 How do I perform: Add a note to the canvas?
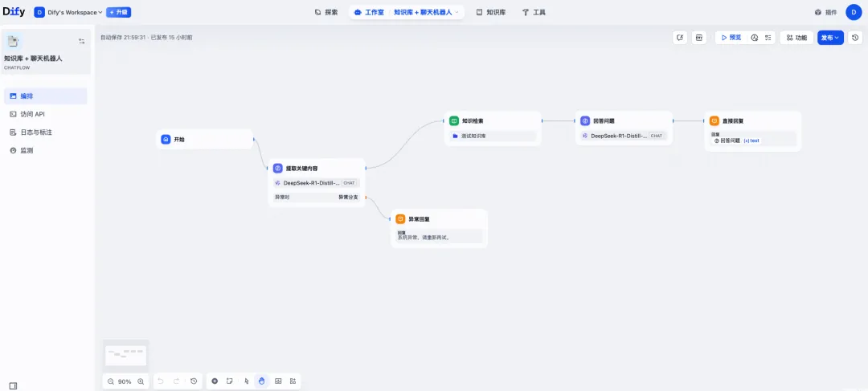[x=229, y=381]
